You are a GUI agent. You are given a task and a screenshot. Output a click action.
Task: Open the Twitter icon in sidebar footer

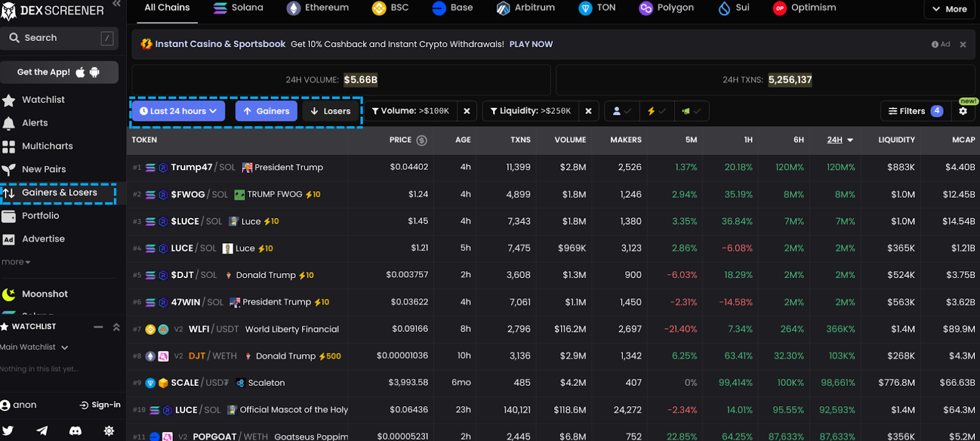8,431
